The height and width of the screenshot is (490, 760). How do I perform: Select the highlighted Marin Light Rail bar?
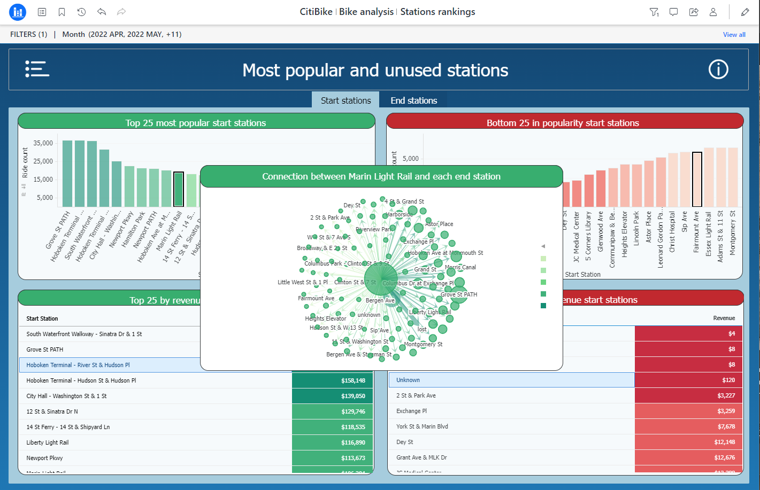point(178,190)
